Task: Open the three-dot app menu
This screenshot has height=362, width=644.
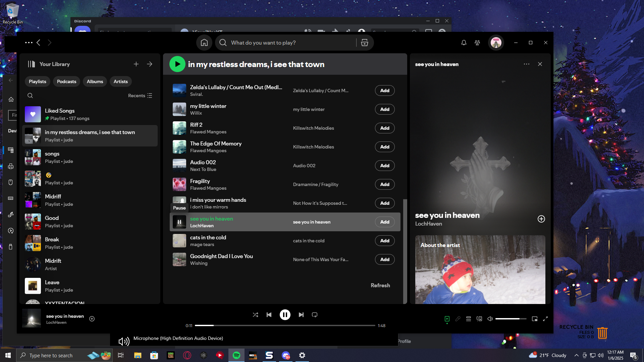Action: click(29, 43)
